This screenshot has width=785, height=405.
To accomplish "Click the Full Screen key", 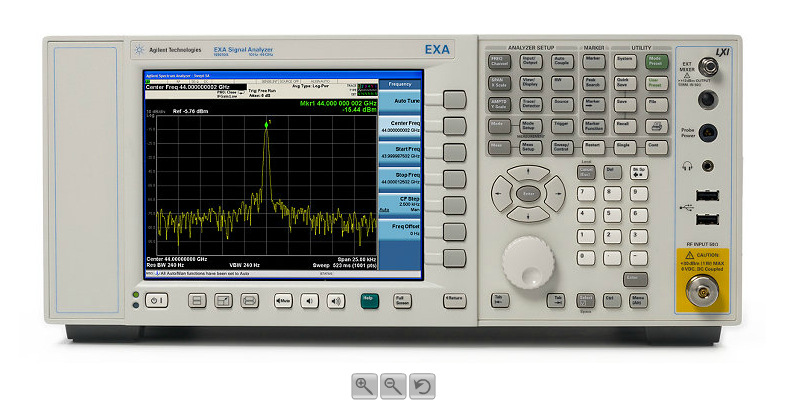I will (x=402, y=301).
